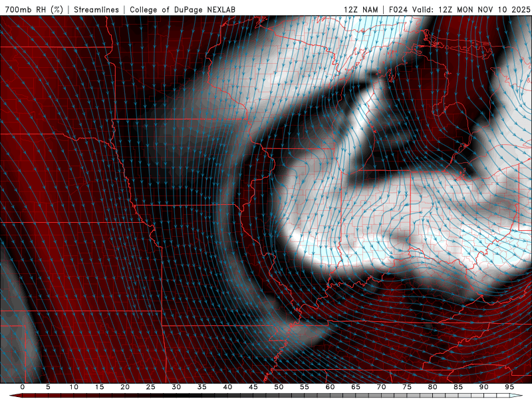Click the '70' value on the color scale
The image size is (532, 399).
381,387
